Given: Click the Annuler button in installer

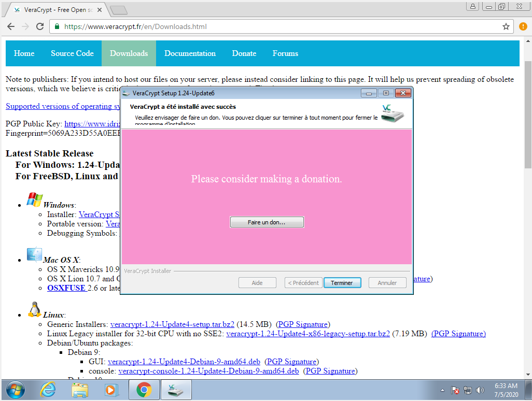Looking at the screenshot, I should coord(387,283).
